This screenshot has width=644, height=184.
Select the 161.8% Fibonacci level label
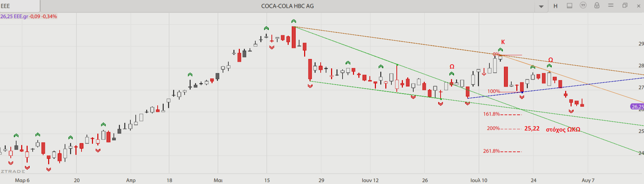[x=491, y=114]
